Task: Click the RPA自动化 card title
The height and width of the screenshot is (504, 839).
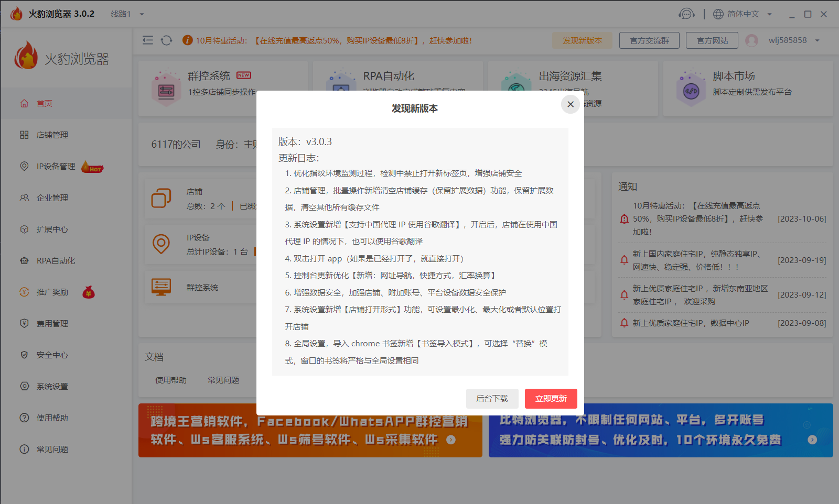Action: 389,76
